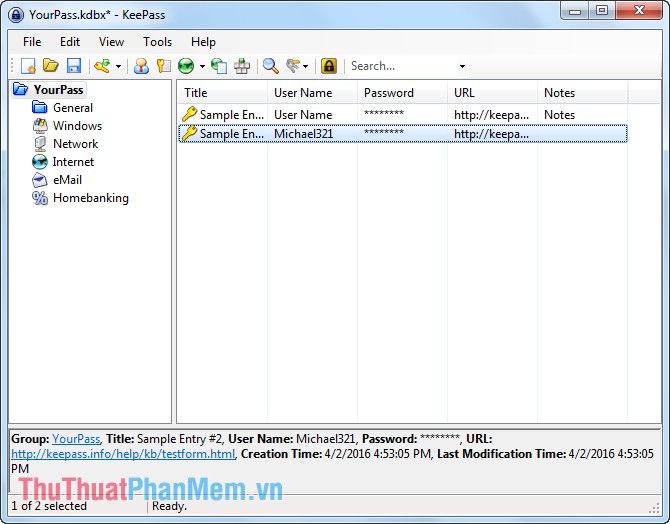This screenshot has width=670, height=524.
Task: Maximize the KeePass window
Action: [602, 10]
